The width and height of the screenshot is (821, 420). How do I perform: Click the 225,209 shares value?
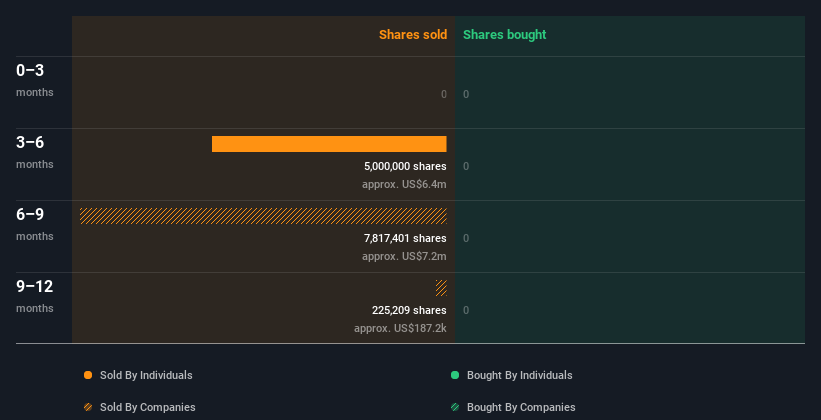(x=409, y=310)
